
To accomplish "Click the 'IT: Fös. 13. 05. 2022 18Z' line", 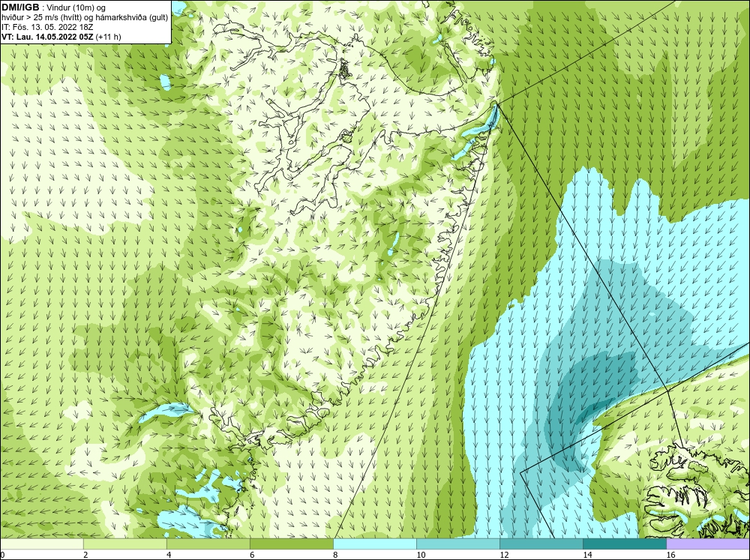I will (47, 27).
